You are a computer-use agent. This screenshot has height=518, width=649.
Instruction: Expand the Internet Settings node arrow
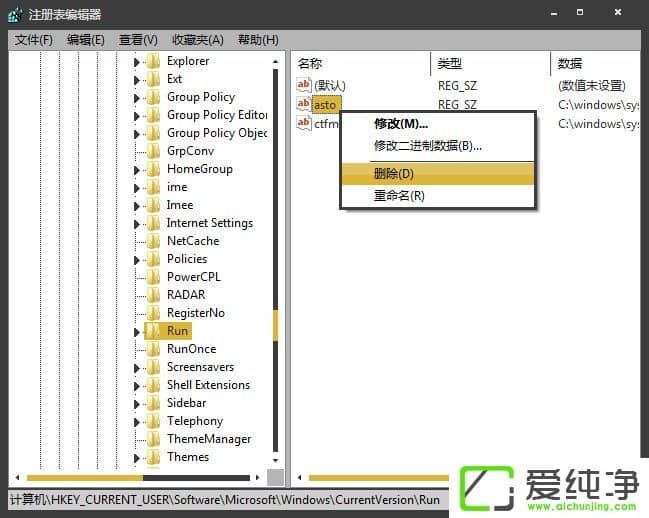pos(138,224)
